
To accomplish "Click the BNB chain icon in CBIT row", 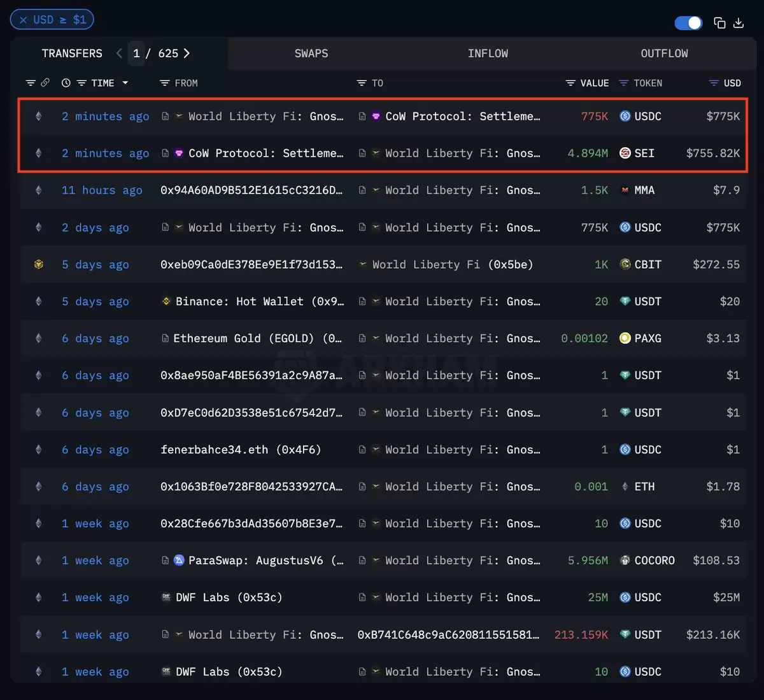I will click(x=39, y=264).
